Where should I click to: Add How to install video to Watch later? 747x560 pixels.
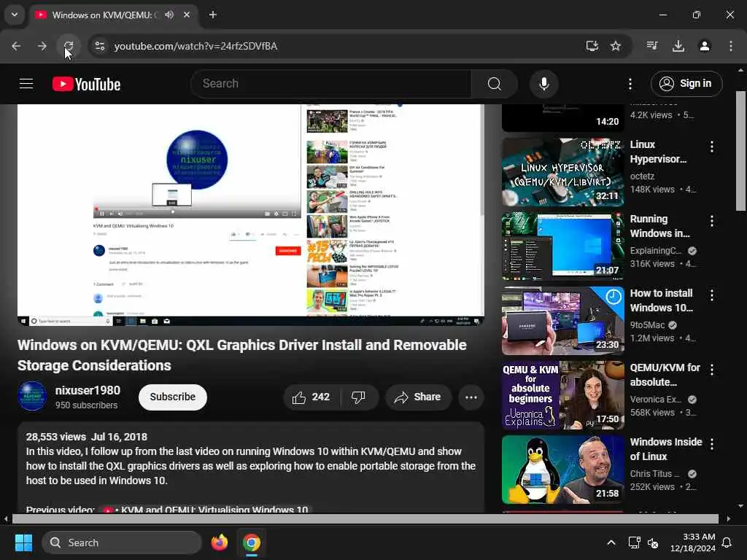point(613,297)
